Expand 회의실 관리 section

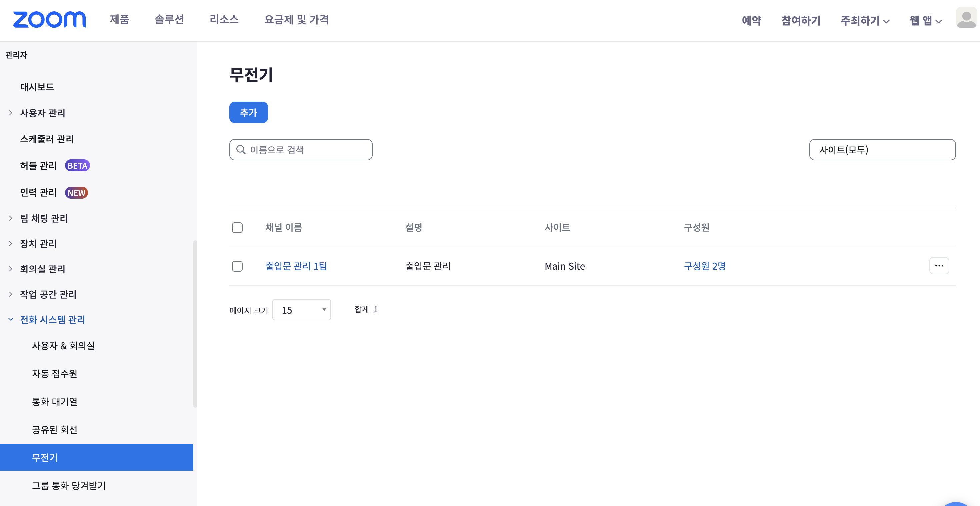coord(11,269)
